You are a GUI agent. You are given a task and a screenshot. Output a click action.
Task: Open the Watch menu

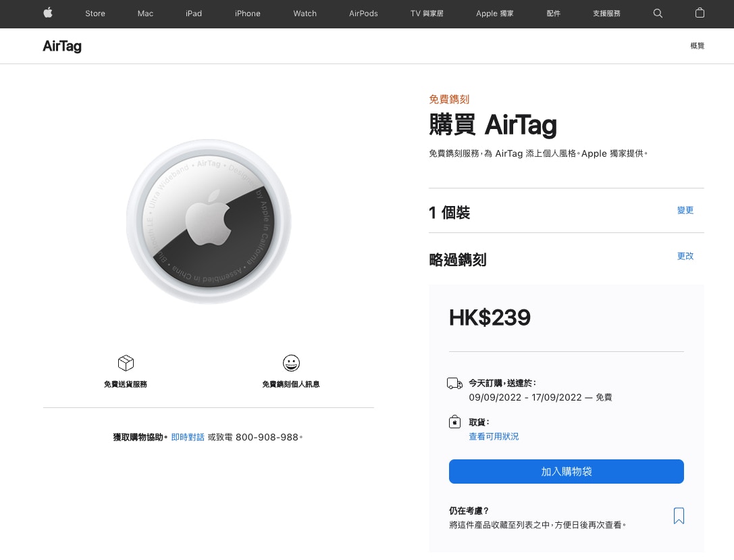point(305,14)
